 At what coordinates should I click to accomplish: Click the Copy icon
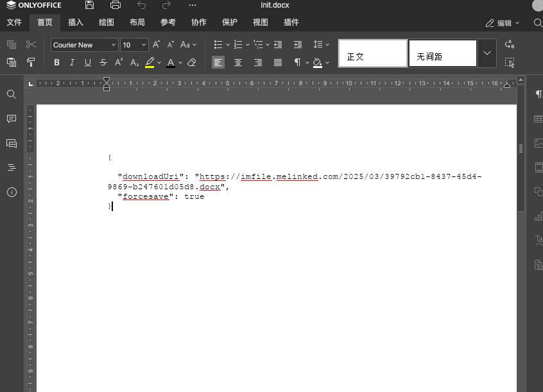(12, 44)
